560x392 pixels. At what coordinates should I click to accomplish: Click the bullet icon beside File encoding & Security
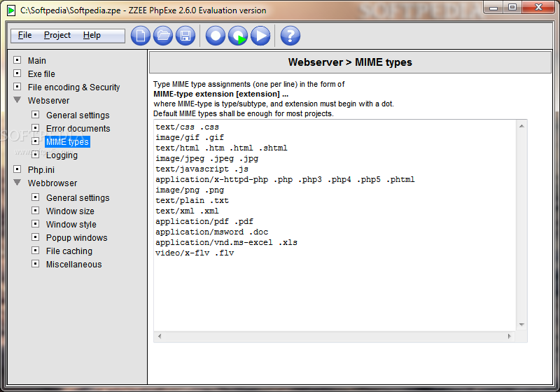(x=17, y=86)
